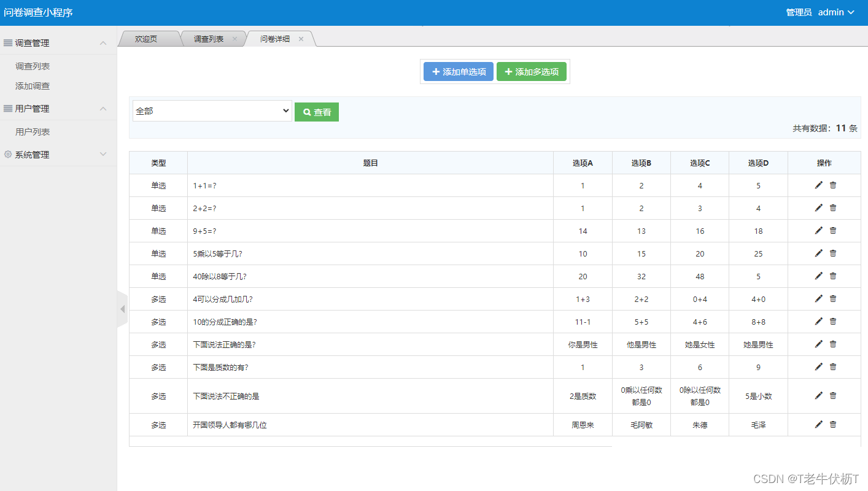This screenshot has height=491, width=868.
Task: Select the cell 朱德
Action: tap(700, 425)
